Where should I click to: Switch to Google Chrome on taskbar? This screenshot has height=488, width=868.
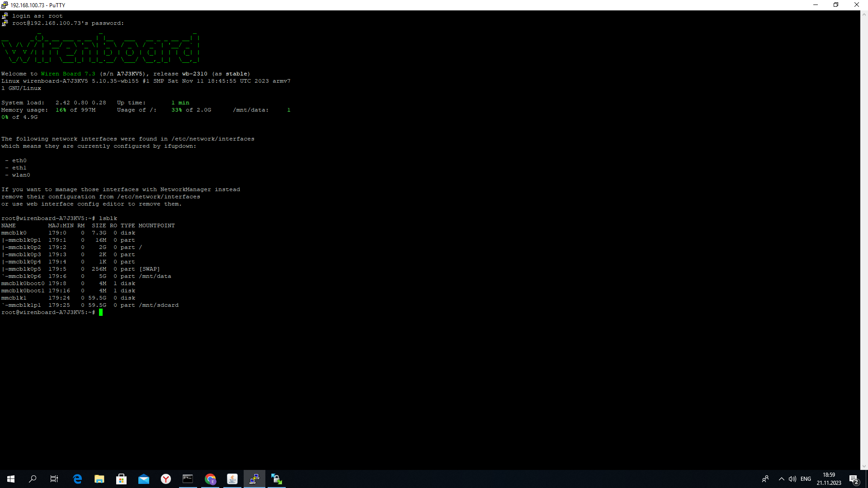[x=210, y=479]
